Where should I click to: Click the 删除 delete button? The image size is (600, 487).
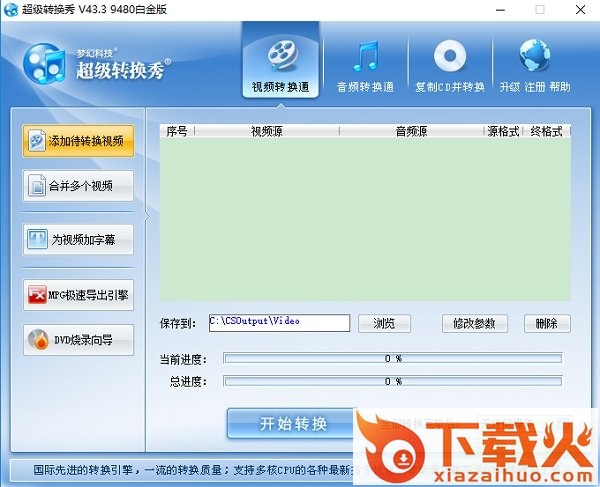pyautogui.click(x=547, y=324)
